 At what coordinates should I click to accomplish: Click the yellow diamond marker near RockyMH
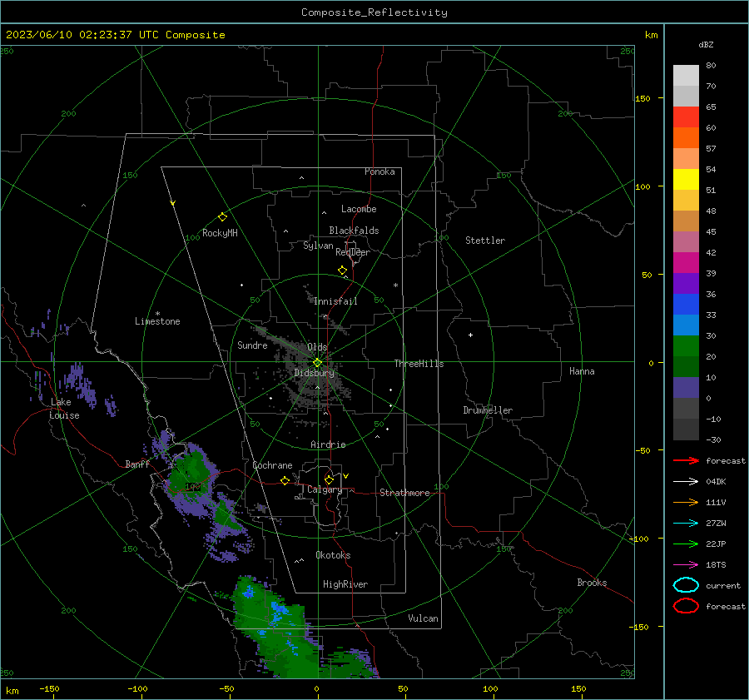point(222,217)
